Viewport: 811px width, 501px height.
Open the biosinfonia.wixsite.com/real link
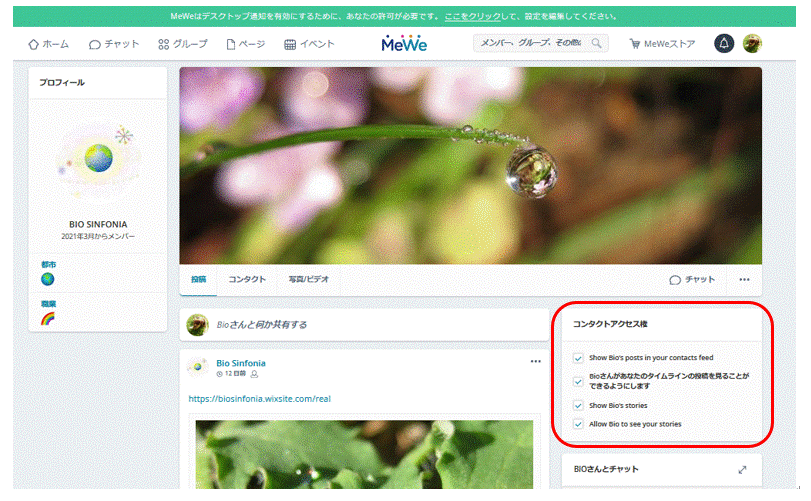[260, 399]
